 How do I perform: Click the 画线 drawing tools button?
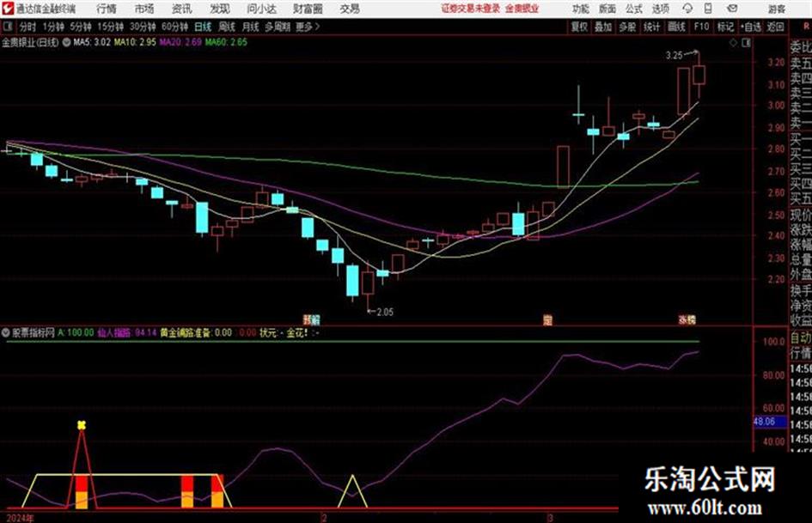point(676,27)
